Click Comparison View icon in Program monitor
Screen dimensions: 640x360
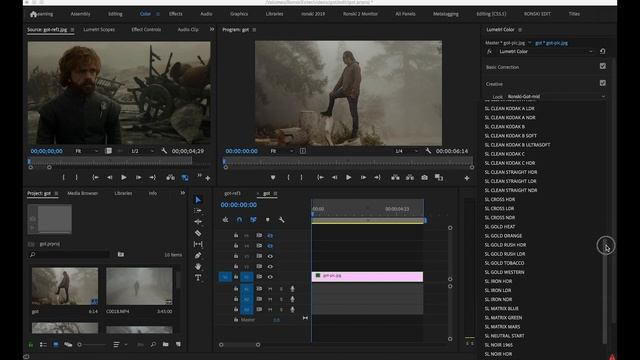click(439, 178)
